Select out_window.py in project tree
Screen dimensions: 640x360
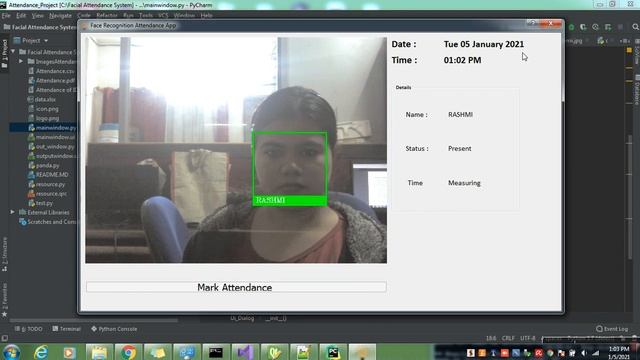(x=51, y=146)
